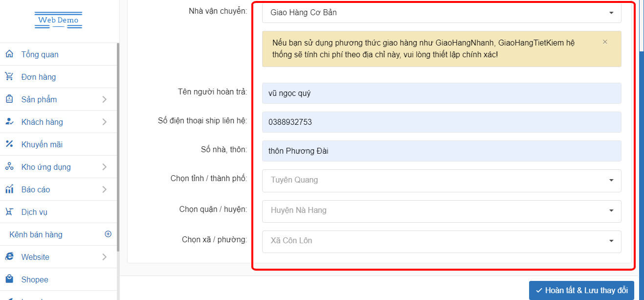Image resolution: width=644 pixels, height=300 pixels.
Task: Click the Dịch vụ icon
Action: click(9, 211)
